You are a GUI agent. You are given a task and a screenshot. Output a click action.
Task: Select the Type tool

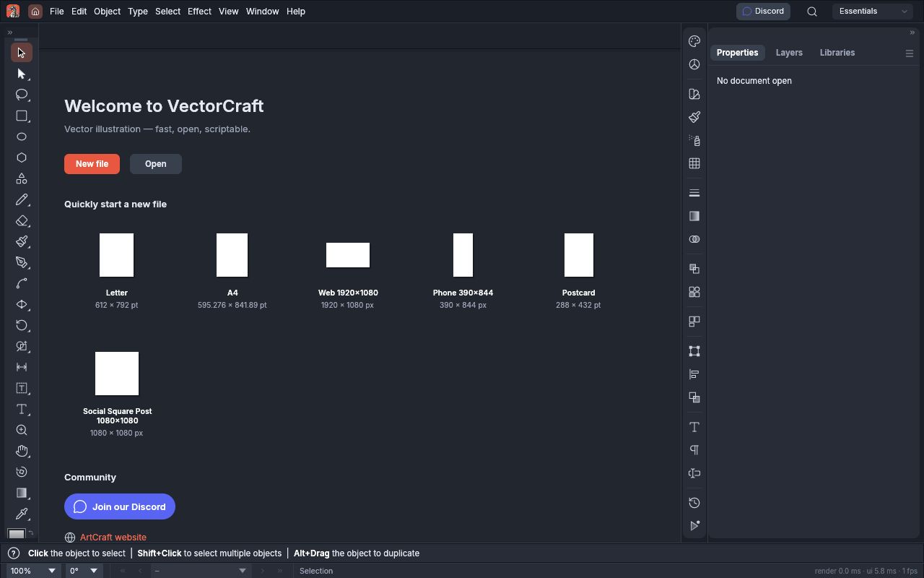pyautogui.click(x=21, y=409)
